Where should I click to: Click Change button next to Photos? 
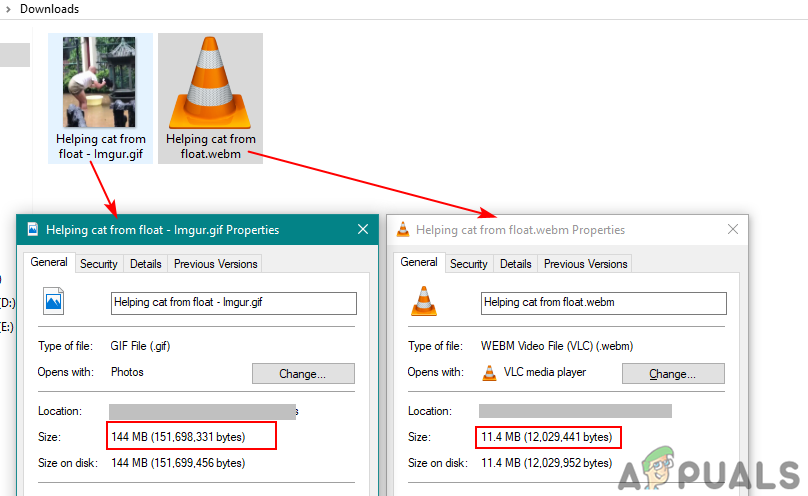(x=303, y=373)
